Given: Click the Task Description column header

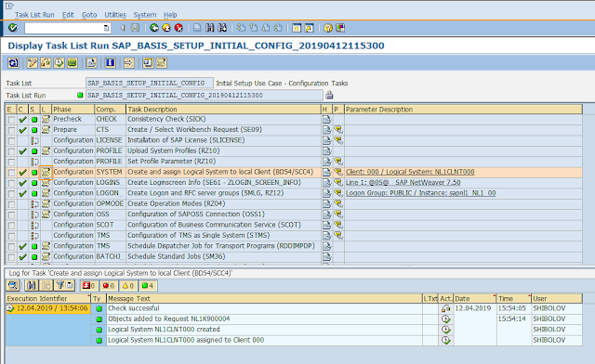Looking at the screenshot, I should (x=223, y=110).
